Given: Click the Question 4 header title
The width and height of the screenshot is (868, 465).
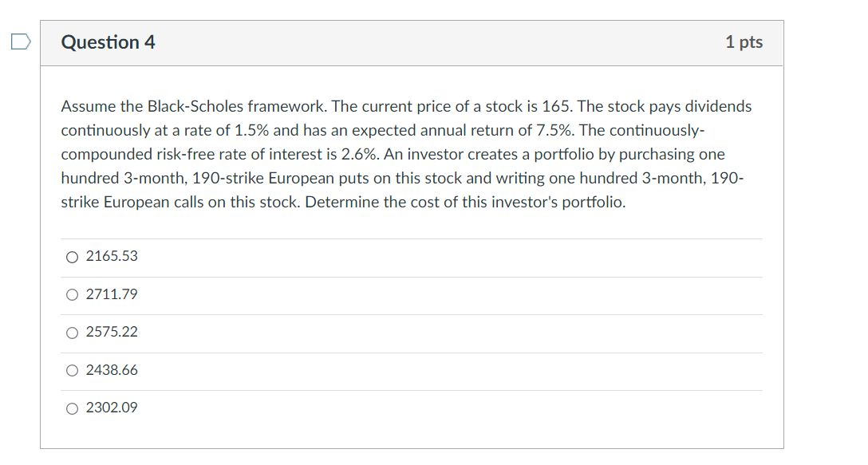Looking at the screenshot, I should point(108,42).
